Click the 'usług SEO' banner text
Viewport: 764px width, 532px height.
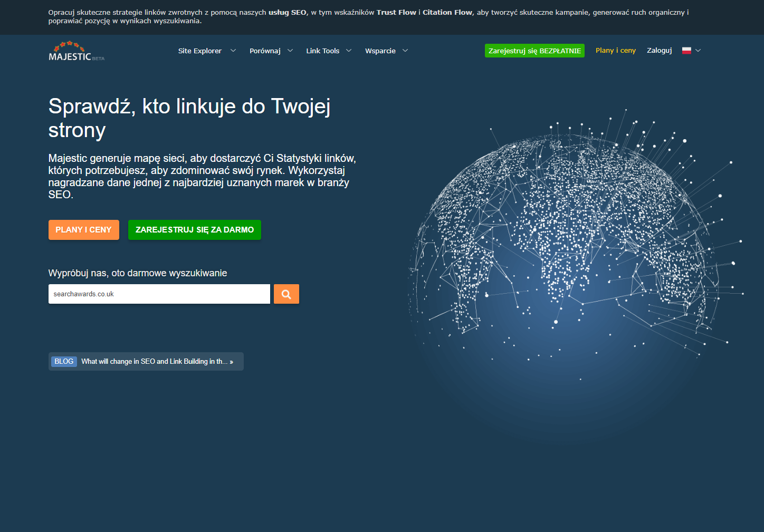tap(288, 12)
